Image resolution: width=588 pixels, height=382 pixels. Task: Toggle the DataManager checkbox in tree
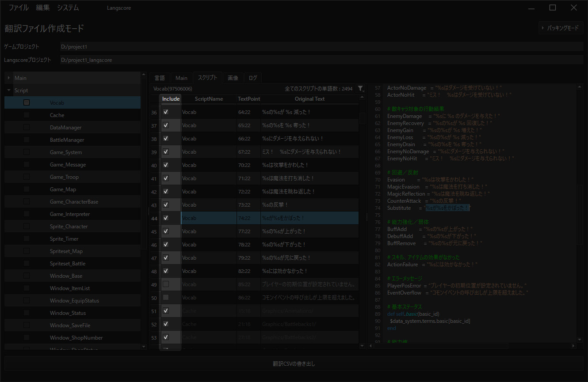[x=27, y=127]
